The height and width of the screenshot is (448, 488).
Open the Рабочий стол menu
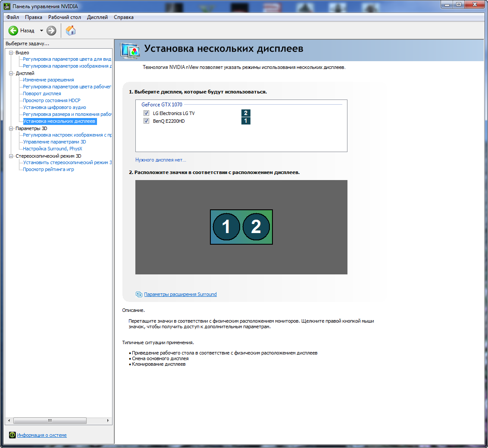click(x=65, y=17)
